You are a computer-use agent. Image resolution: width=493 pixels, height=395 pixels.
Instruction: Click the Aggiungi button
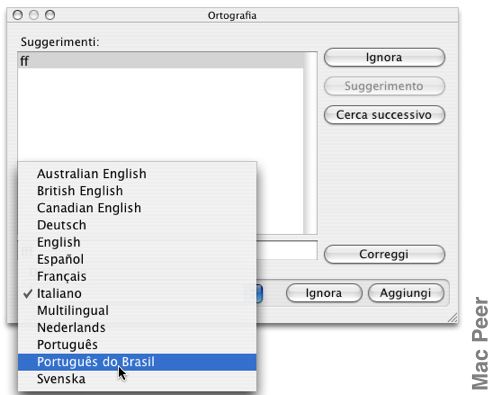(x=406, y=293)
